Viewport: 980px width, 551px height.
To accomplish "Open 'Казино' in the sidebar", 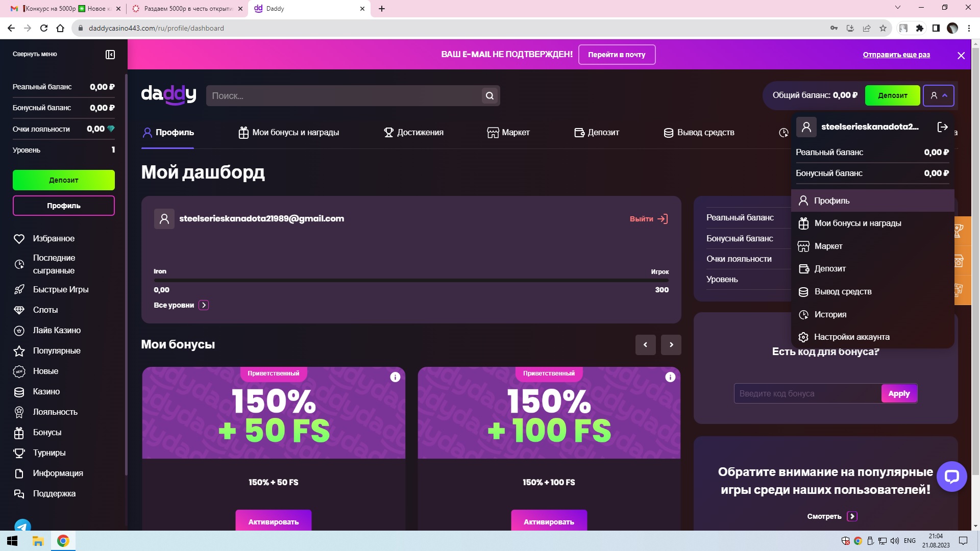I will [36, 392].
